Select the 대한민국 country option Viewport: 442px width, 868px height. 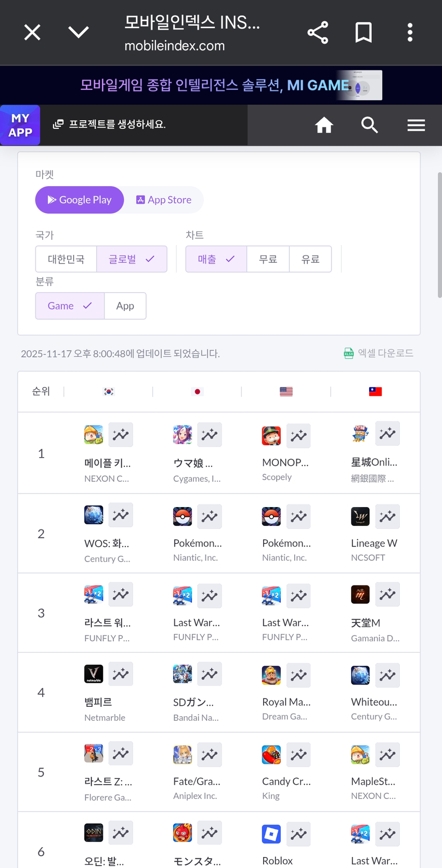(x=66, y=259)
